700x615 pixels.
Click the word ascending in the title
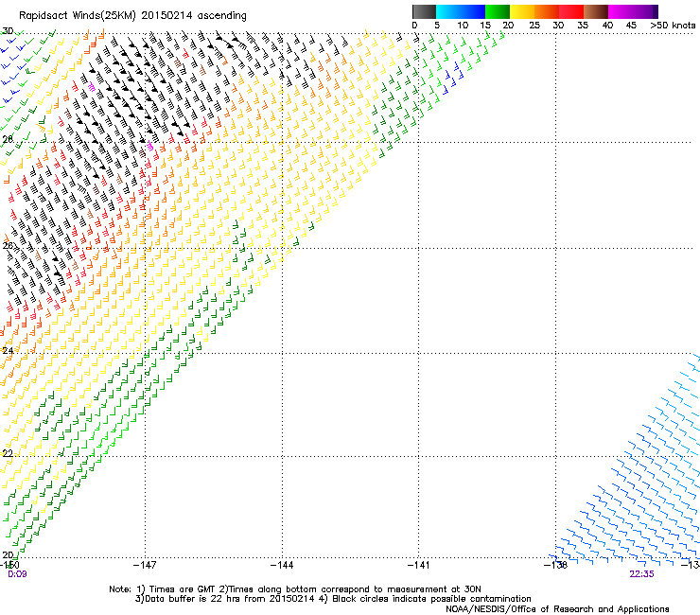point(222,16)
